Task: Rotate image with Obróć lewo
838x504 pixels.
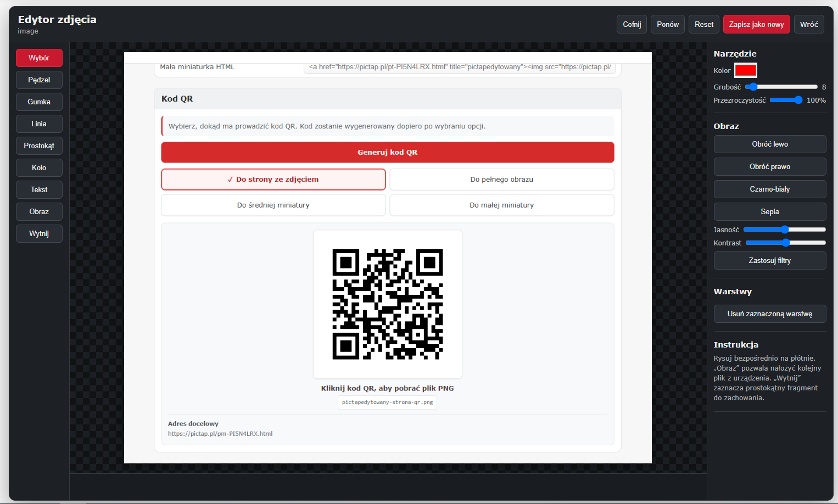Action: click(x=770, y=144)
